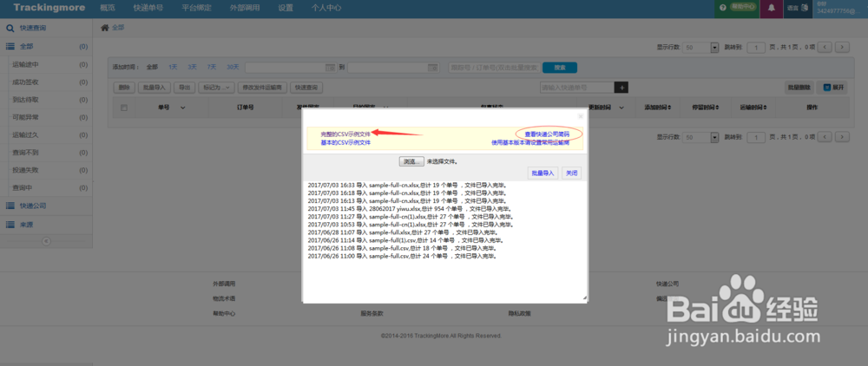
Task: Filter by 7天 time range
Action: click(212, 68)
